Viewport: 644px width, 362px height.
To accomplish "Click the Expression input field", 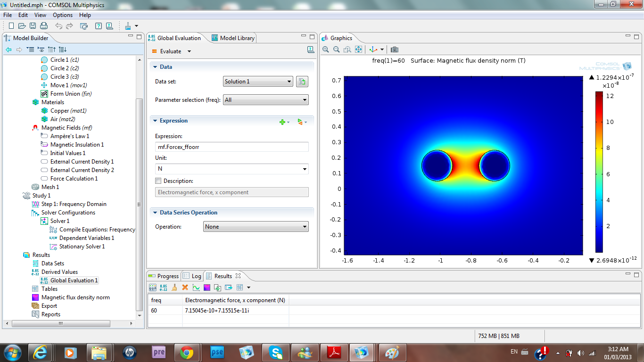I will (231, 147).
